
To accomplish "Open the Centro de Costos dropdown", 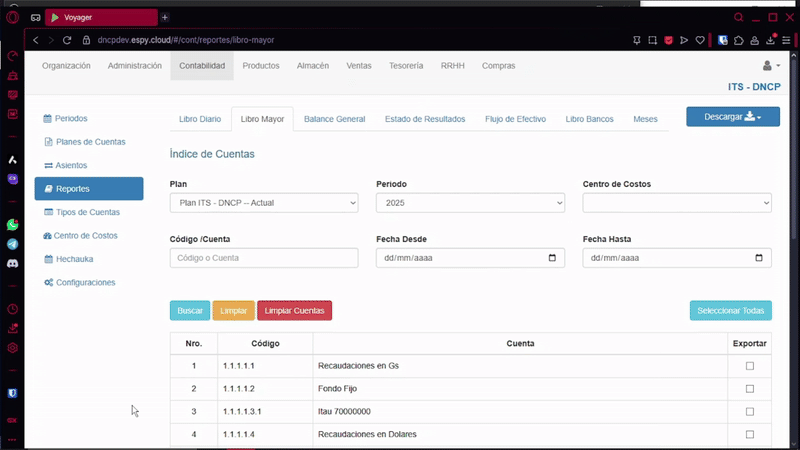I will pos(677,203).
